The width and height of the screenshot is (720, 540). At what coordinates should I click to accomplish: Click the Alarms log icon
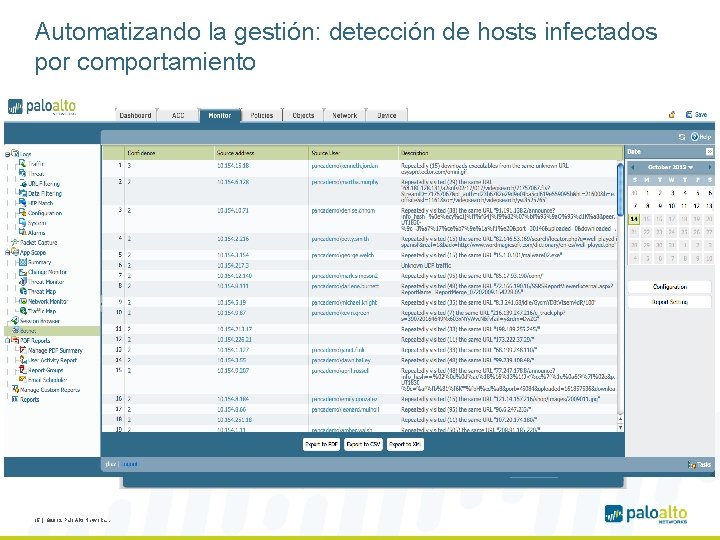(22, 232)
